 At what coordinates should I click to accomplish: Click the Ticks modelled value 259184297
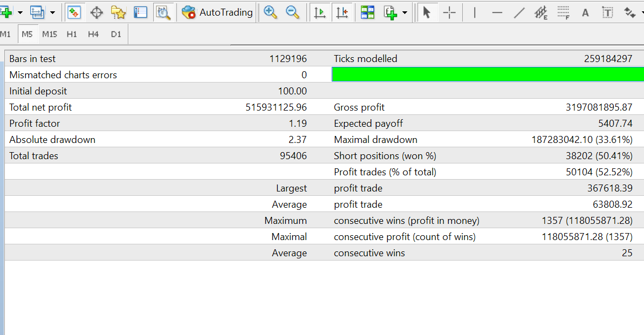click(x=608, y=59)
